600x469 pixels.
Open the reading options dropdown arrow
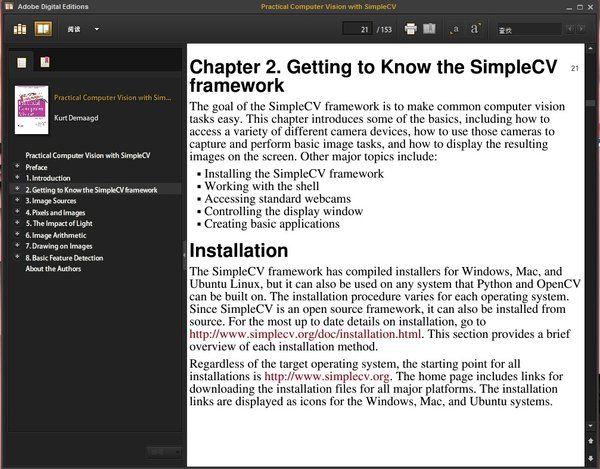[x=97, y=29]
